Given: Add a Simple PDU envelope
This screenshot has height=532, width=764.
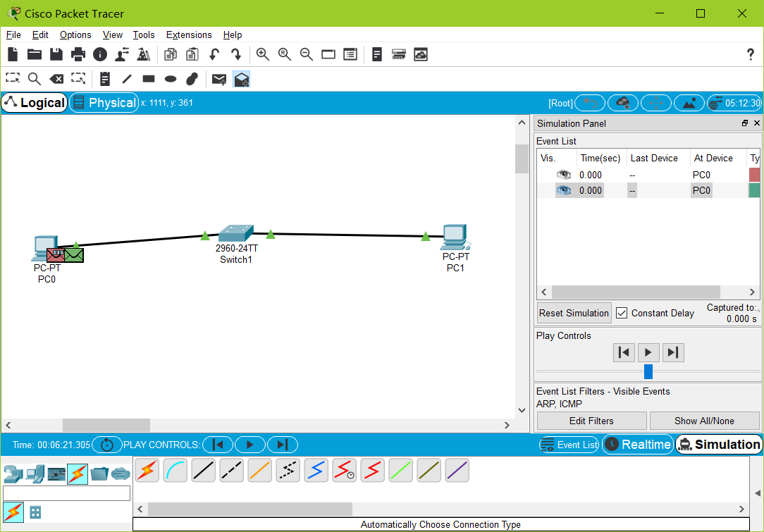Looking at the screenshot, I should [219, 79].
